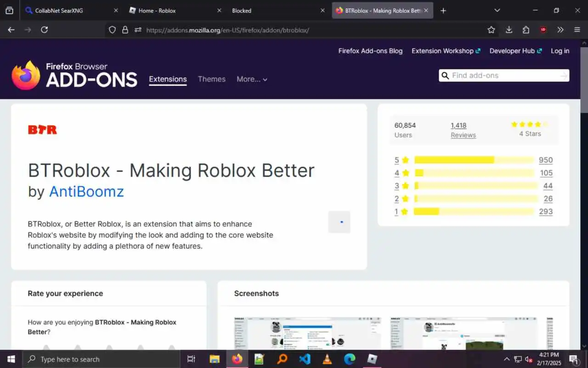This screenshot has width=588, height=368.
Task: Open Extensions section
Action: coord(168,79)
